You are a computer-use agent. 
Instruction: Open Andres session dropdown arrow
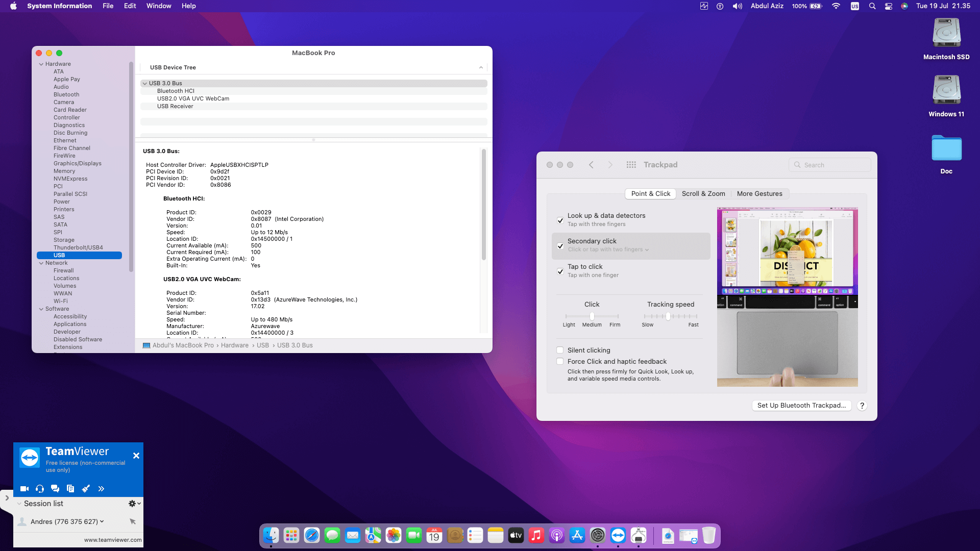pos(102,521)
